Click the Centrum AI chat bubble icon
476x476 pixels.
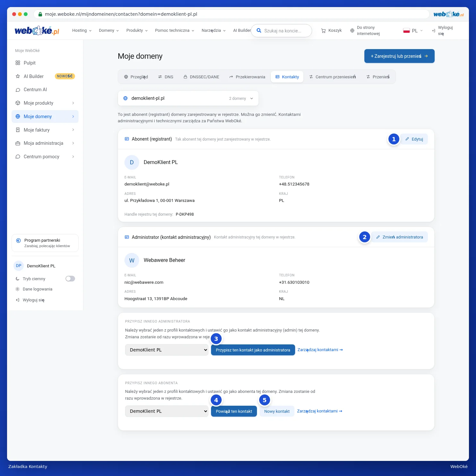(x=18, y=90)
